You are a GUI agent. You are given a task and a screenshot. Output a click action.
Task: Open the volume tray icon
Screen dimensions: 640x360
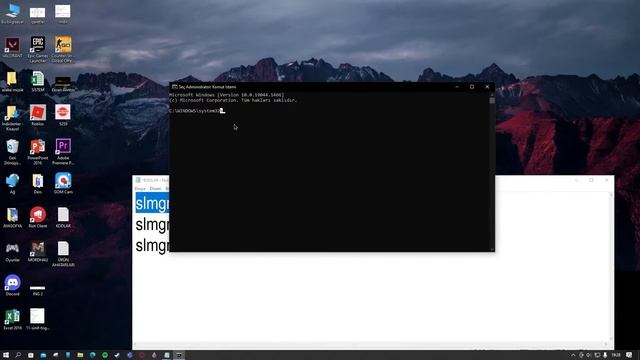point(589,355)
